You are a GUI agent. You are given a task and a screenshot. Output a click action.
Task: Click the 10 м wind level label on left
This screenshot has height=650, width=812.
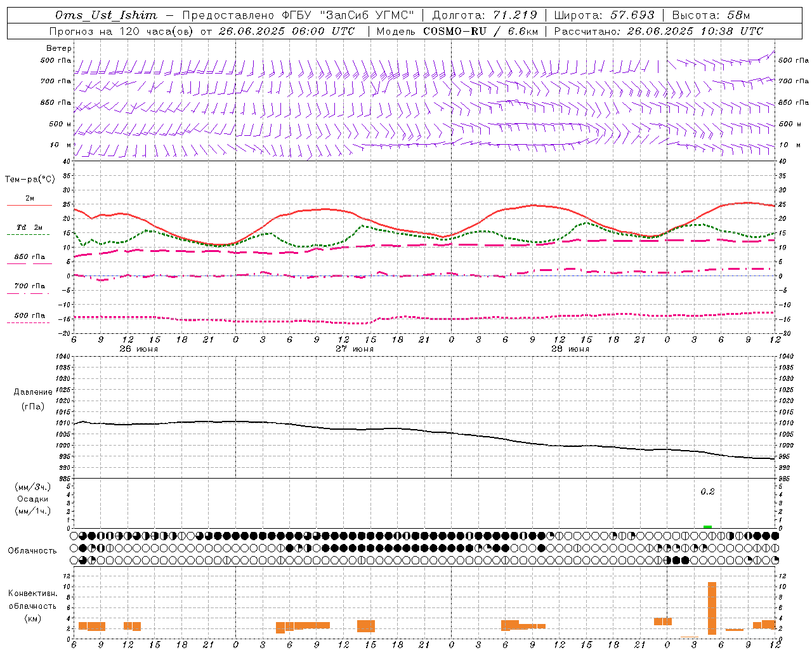[x=61, y=145]
